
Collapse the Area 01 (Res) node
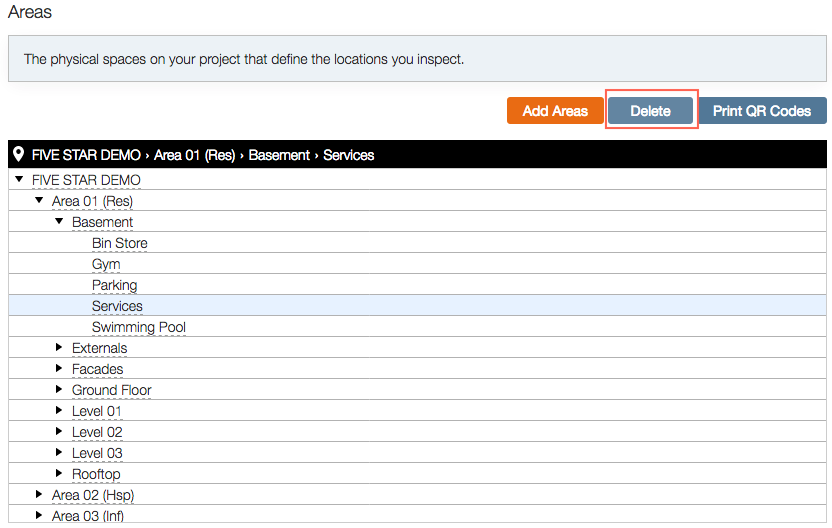point(39,201)
